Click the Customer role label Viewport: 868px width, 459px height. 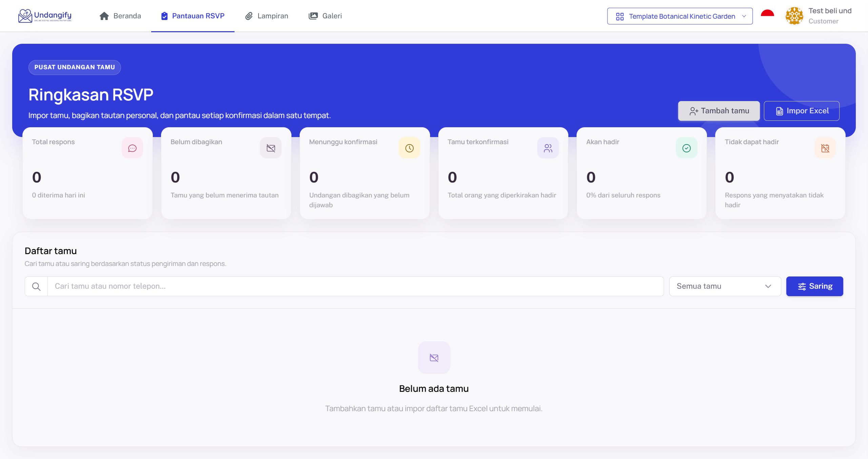tap(824, 21)
